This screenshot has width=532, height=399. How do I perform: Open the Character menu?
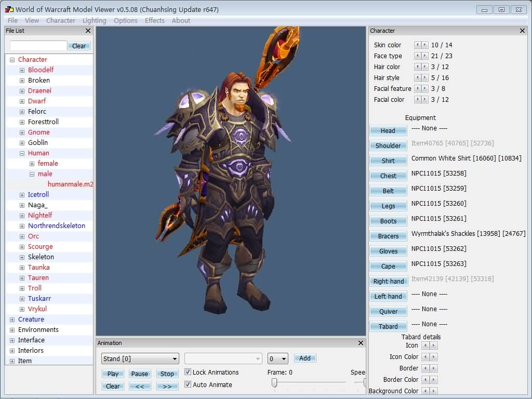tap(60, 20)
